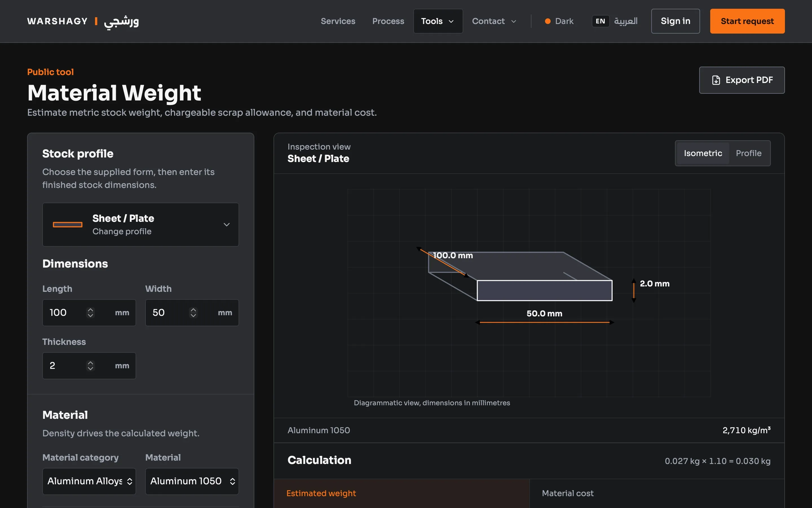Export the result as PDF
This screenshot has width=812, height=508.
[742, 80]
